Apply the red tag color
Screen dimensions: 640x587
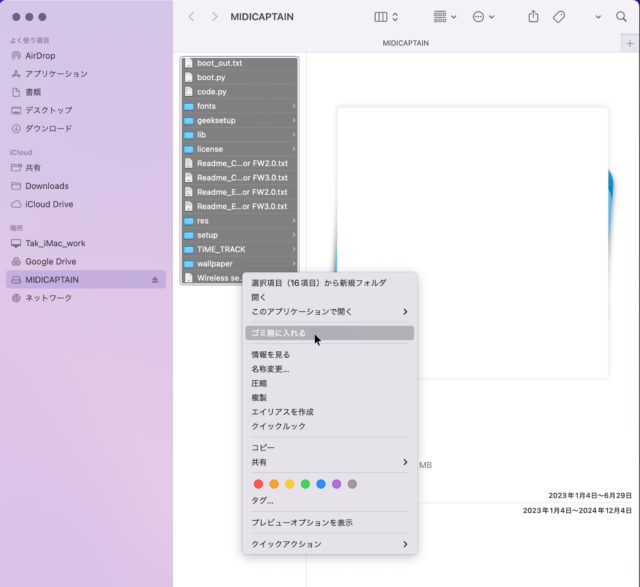[x=258, y=484]
